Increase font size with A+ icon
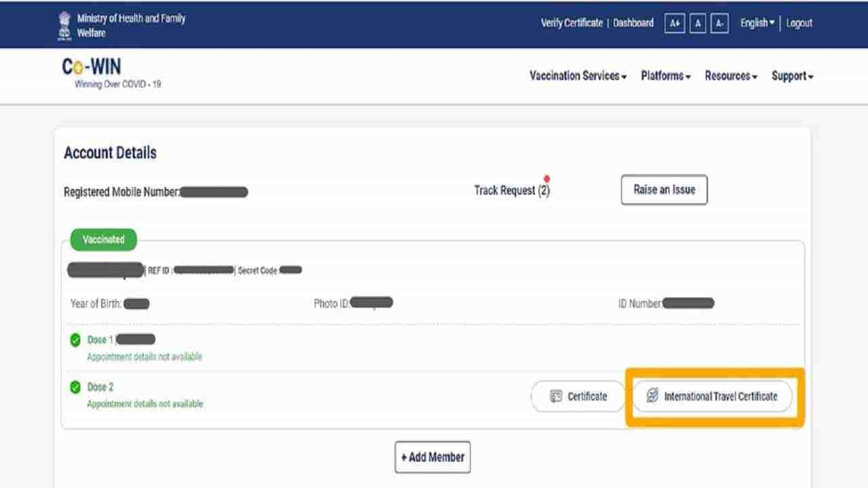The height and width of the screenshot is (488, 868). tap(674, 24)
